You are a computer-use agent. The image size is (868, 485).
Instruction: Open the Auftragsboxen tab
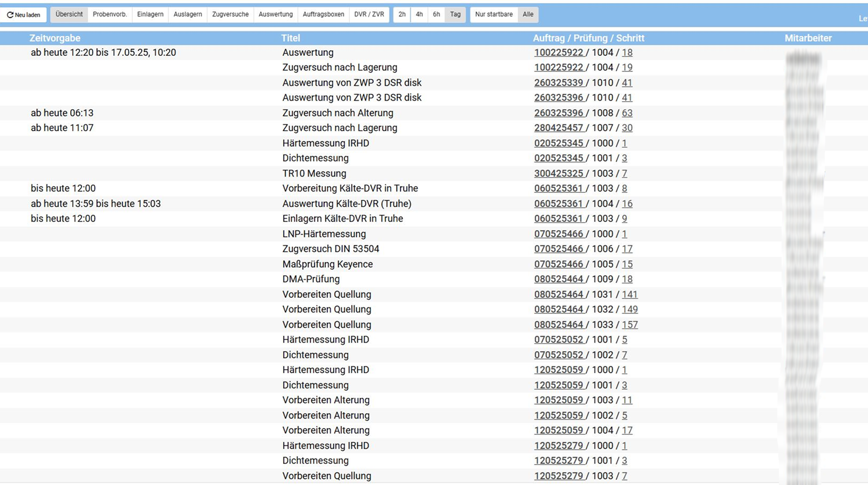tap(323, 15)
